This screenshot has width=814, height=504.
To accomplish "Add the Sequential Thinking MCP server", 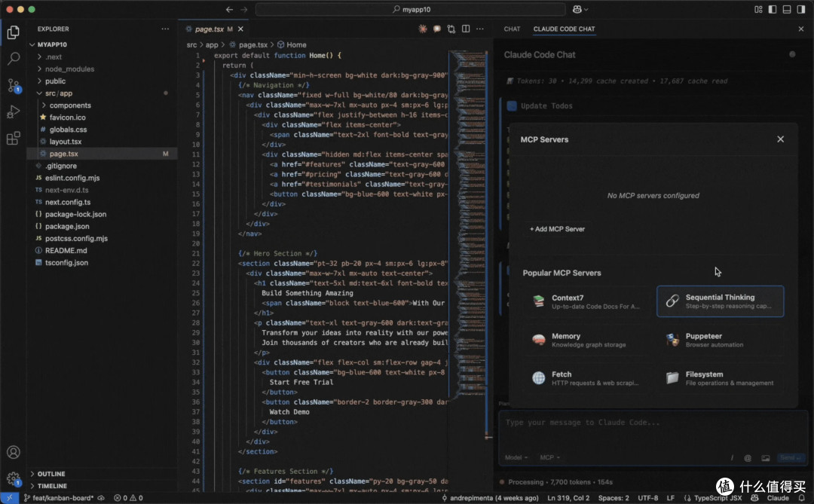I will (720, 301).
